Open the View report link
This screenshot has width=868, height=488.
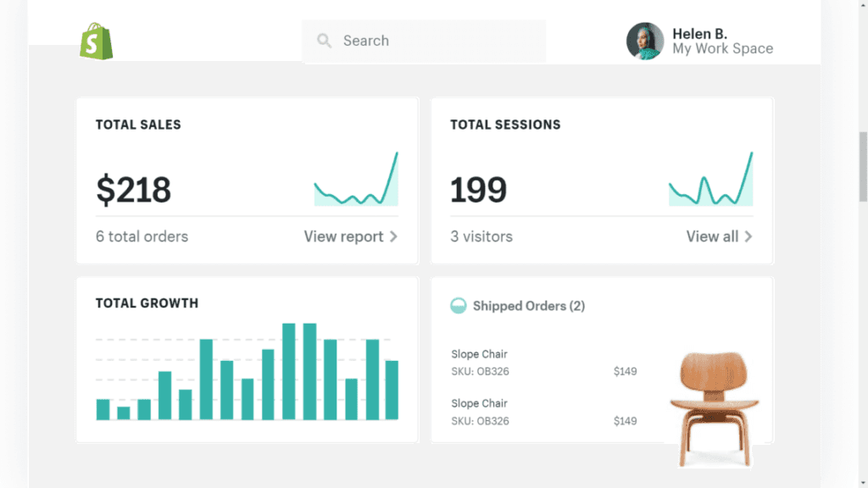[x=346, y=236]
